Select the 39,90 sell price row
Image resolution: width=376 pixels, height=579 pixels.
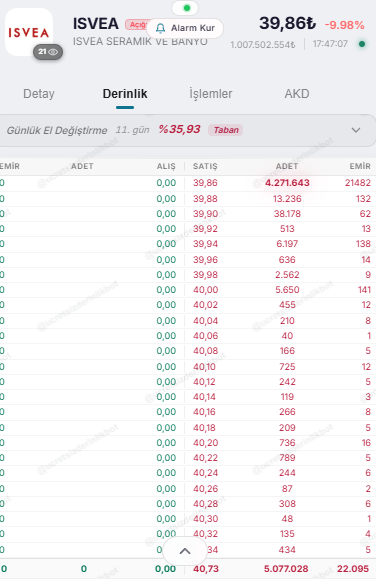click(205, 214)
